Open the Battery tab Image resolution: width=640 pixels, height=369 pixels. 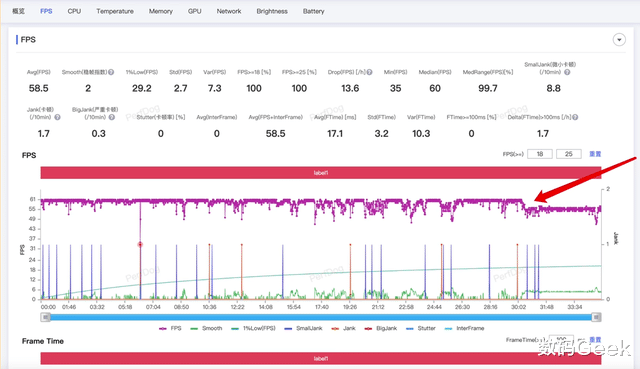click(x=313, y=11)
